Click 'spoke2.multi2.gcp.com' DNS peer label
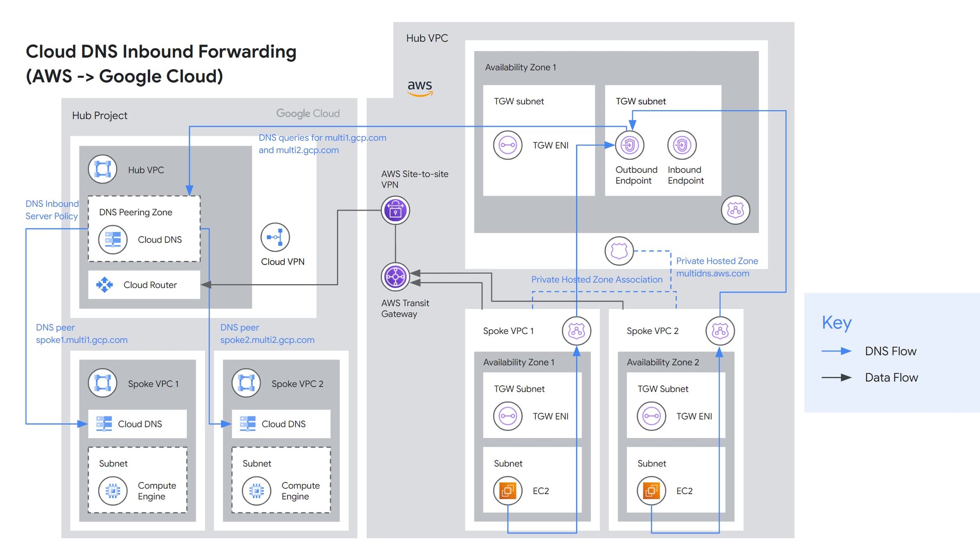The width and height of the screenshot is (980, 547). point(267,340)
